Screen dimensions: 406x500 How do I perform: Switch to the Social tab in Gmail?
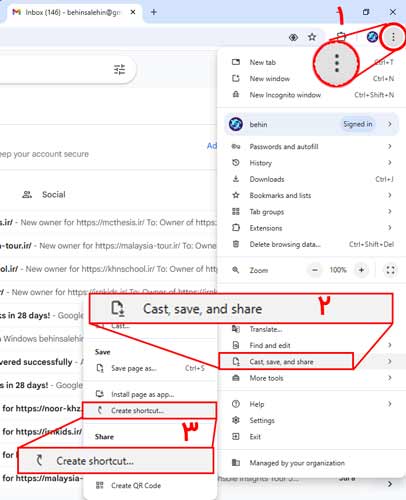[44, 195]
